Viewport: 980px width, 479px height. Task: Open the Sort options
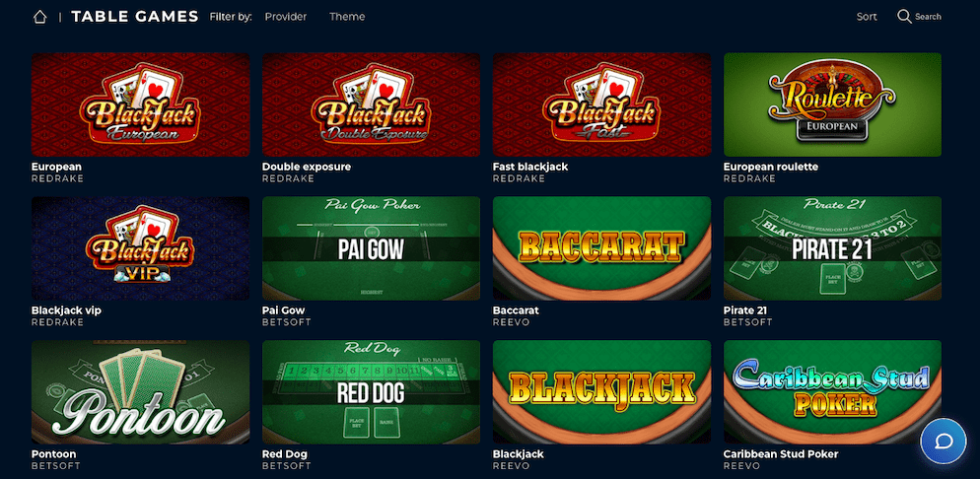coord(867,17)
